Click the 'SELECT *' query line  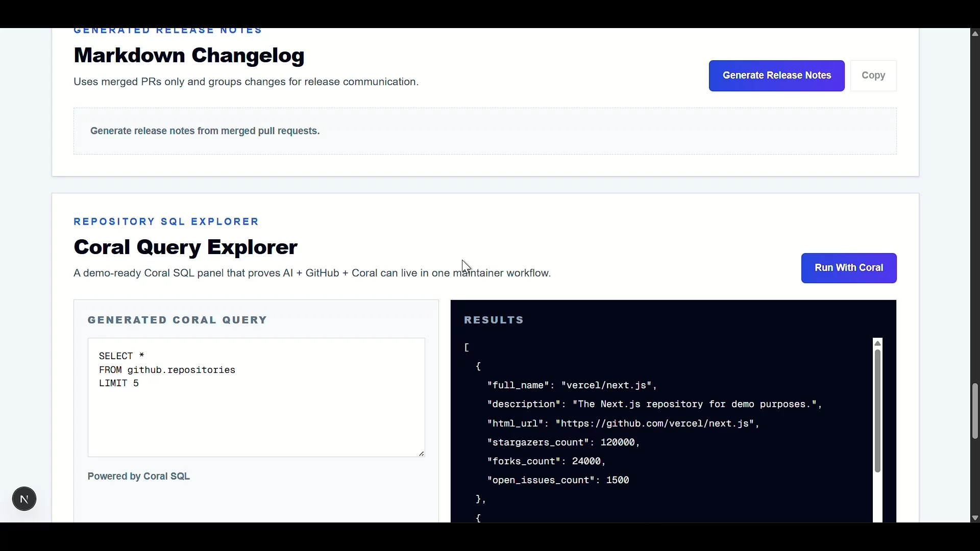tap(121, 356)
